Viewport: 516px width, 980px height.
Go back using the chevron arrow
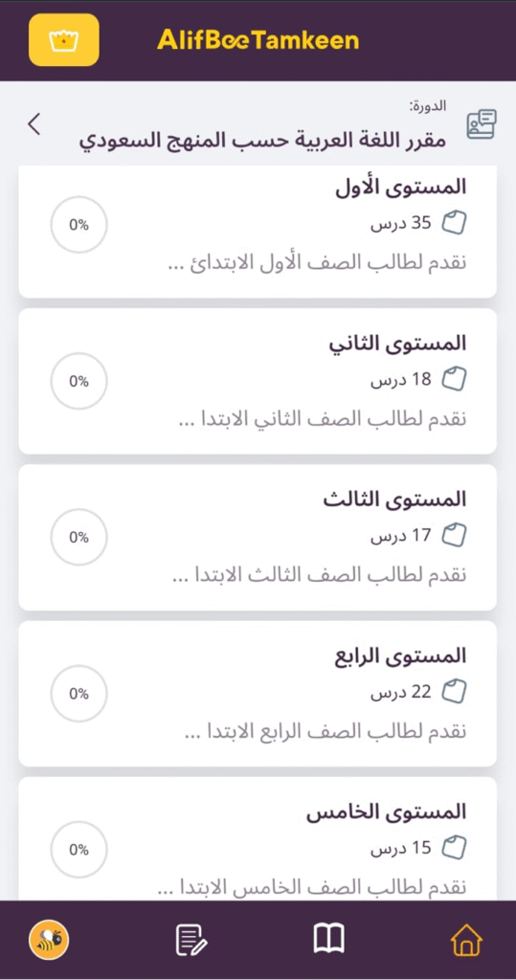tap(34, 123)
